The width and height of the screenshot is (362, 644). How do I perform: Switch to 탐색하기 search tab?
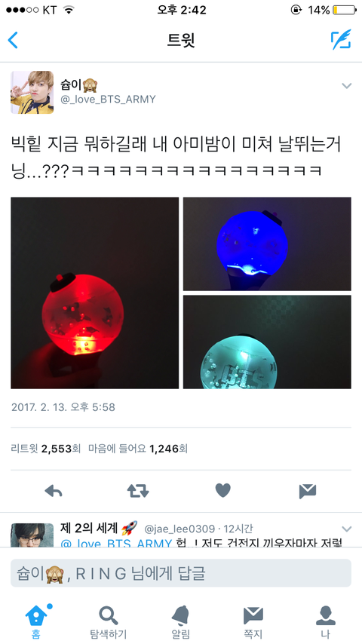click(109, 622)
